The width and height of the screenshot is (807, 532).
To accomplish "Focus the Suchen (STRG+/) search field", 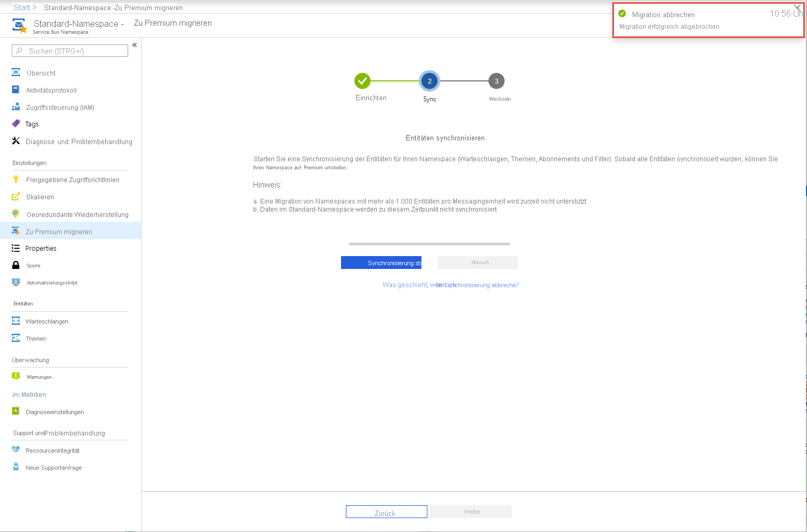I will click(x=70, y=51).
